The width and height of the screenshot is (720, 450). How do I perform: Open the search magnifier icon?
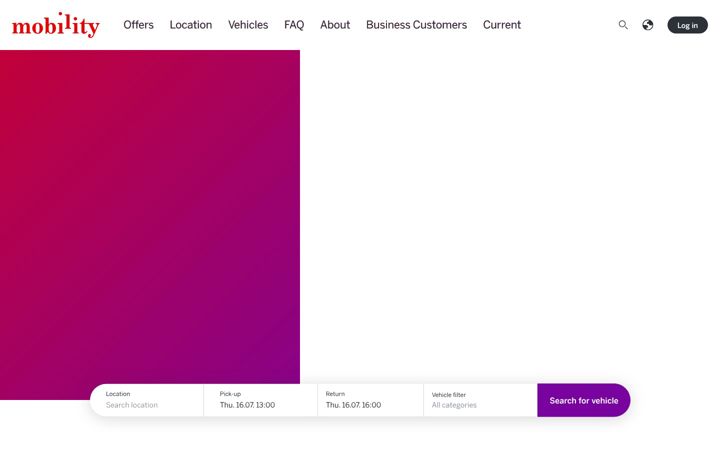623,25
